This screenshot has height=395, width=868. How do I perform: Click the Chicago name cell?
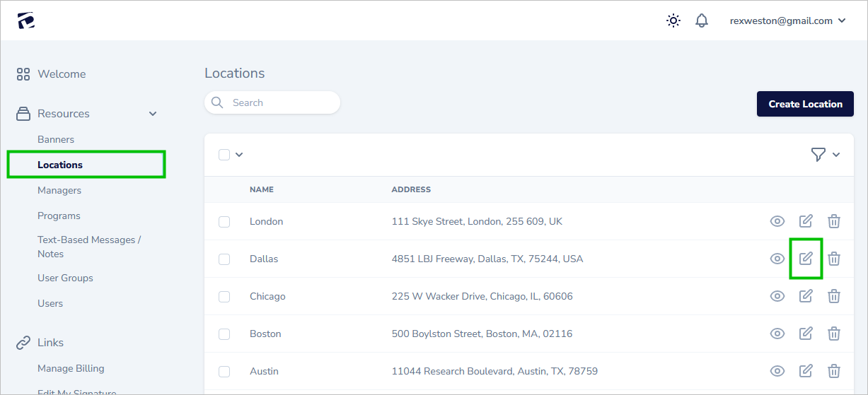(267, 296)
